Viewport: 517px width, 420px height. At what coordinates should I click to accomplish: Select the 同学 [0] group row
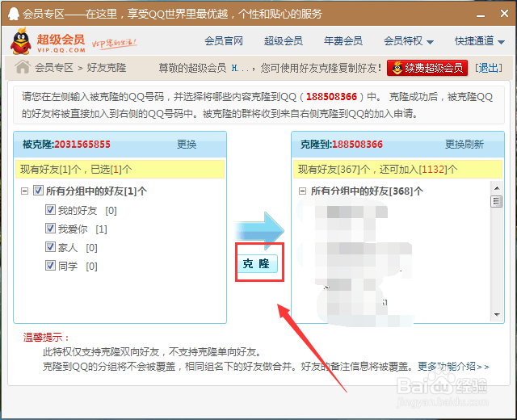(x=71, y=266)
